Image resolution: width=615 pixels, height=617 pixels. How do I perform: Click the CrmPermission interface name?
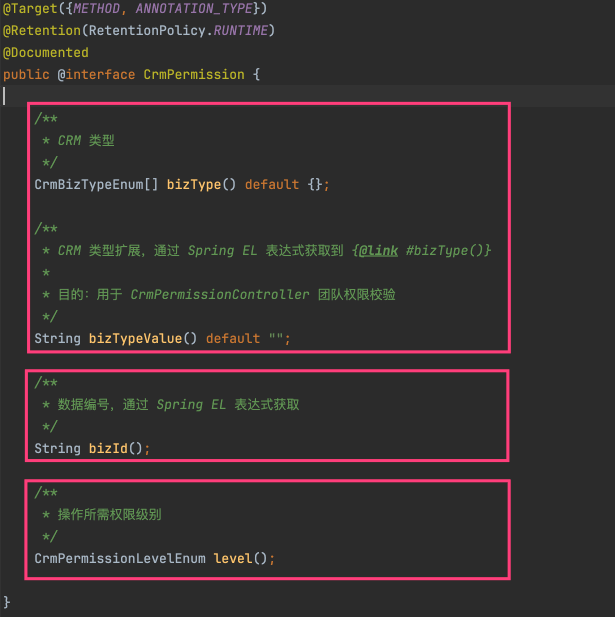(193, 74)
